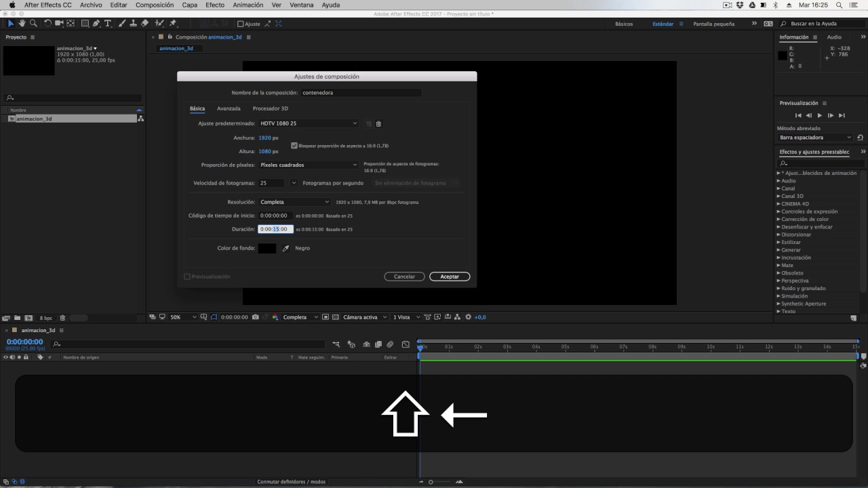This screenshot has width=868, height=488.
Task: Click the Aceptar button
Action: [x=450, y=277]
